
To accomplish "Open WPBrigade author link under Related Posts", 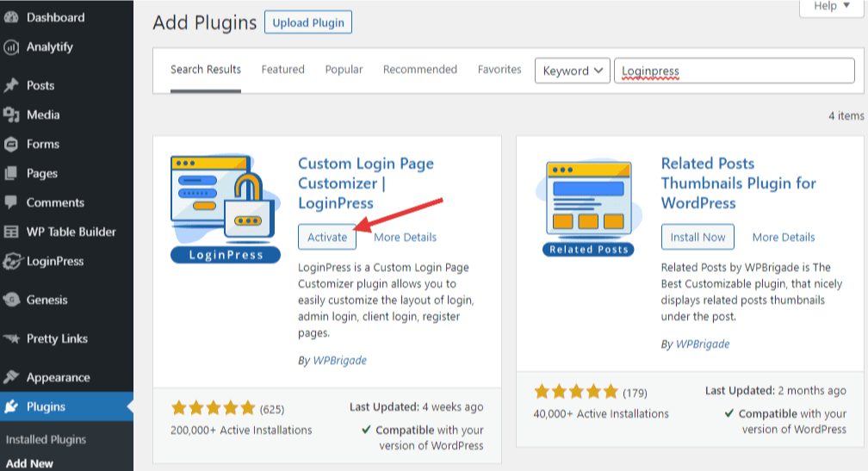I will (x=703, y=344).
